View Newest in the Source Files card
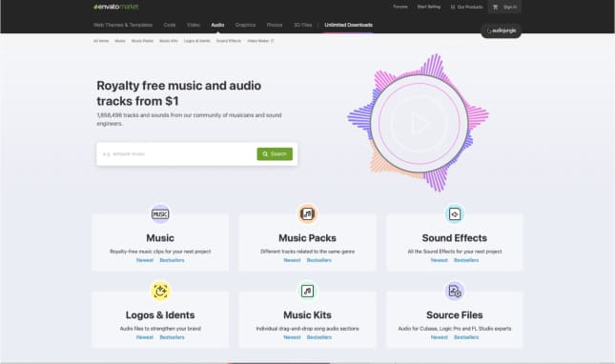 [440, 337]
